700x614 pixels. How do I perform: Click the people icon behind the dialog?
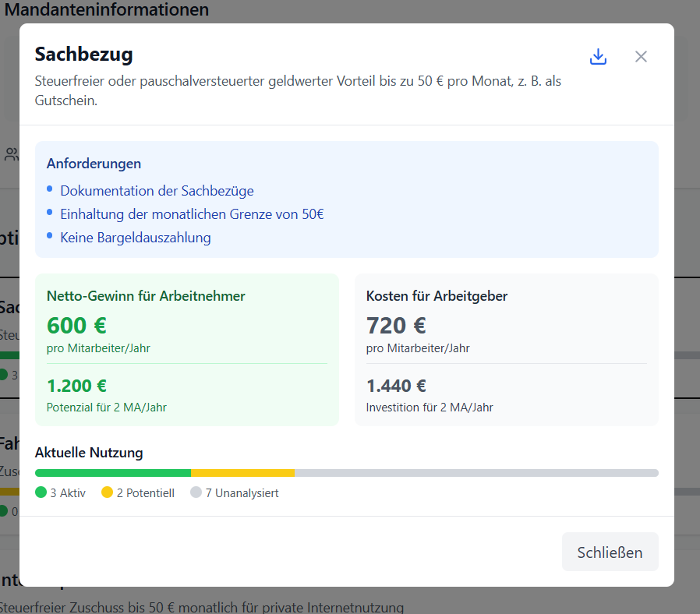click(x=11, y=154)
